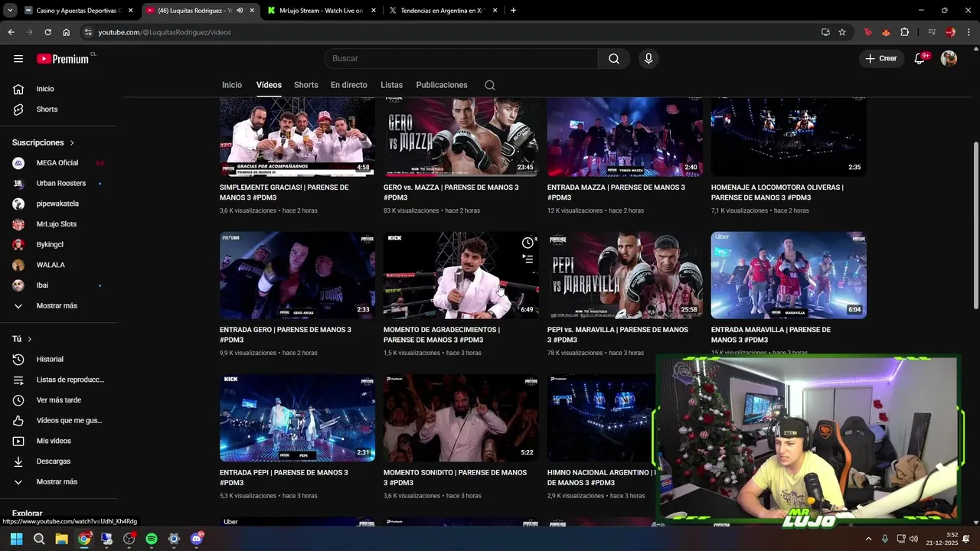Open Discord from the taskbar

click(x=197, y=539)
